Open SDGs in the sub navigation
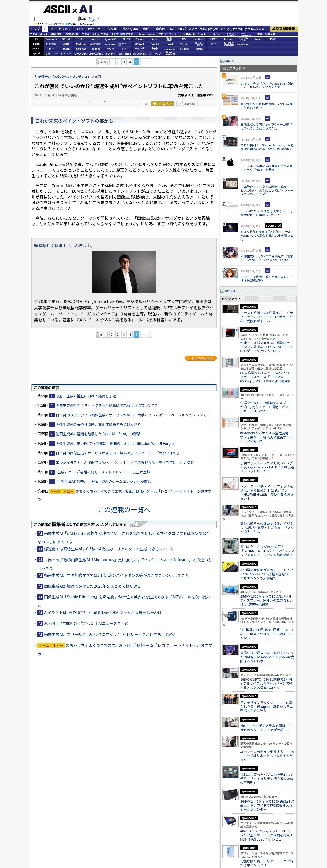This screenshot has height=868, width=327. coord(260,34)
